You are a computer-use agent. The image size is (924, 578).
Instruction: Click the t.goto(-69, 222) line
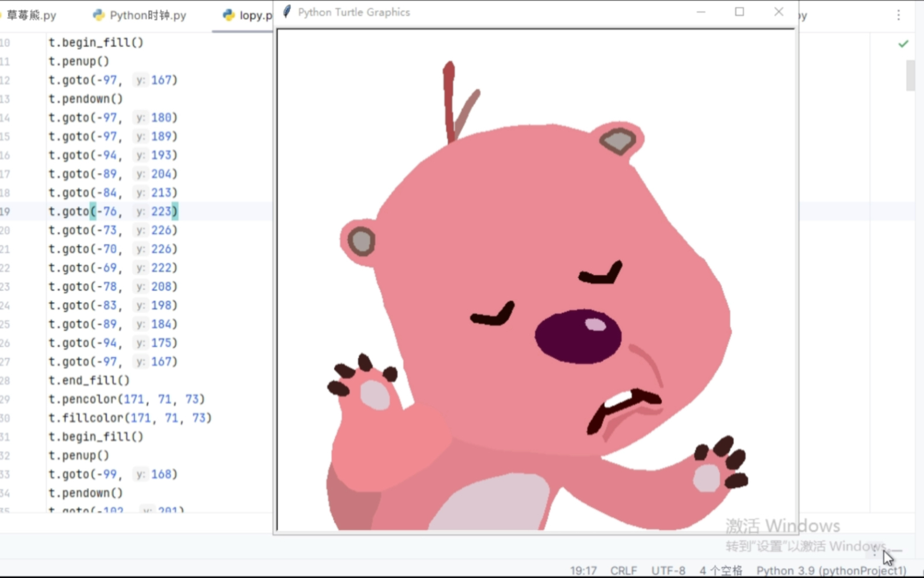113,267
